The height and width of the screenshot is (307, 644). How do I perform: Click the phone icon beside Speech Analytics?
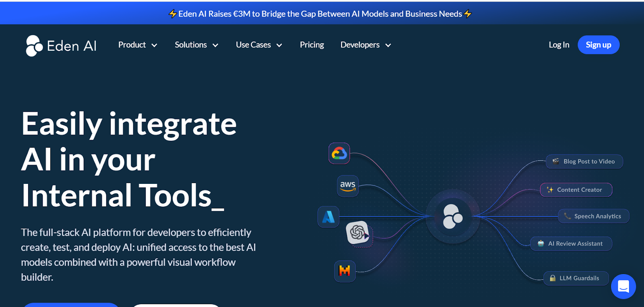[x=568, y=216]
